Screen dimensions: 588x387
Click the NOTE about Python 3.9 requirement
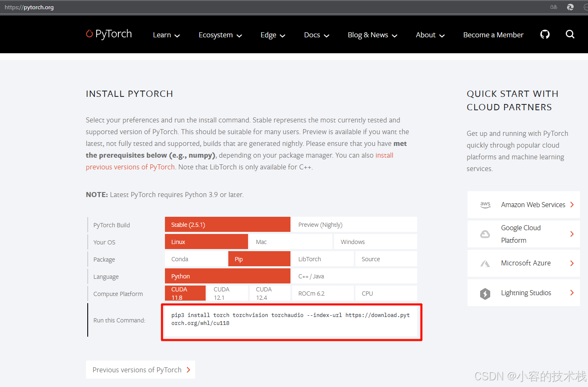click(165, 195)
